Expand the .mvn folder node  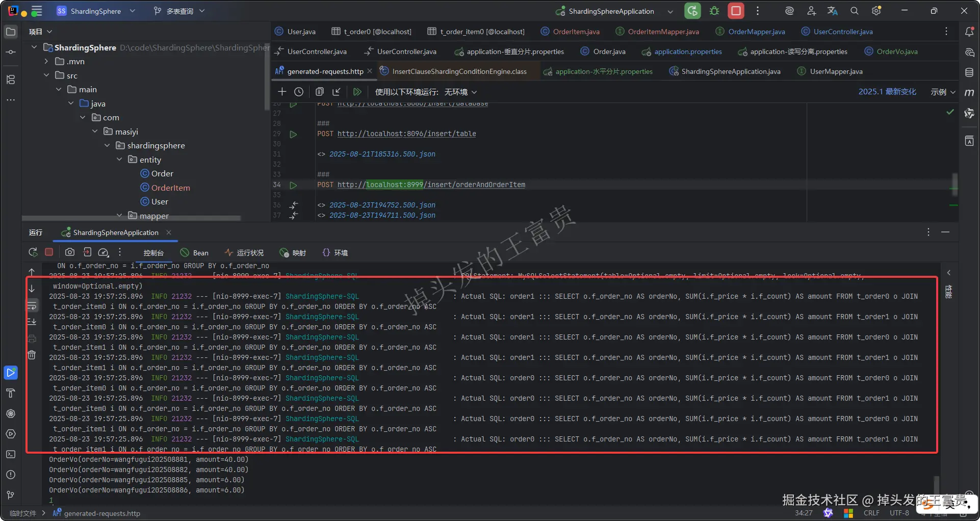tap(46, 61)
